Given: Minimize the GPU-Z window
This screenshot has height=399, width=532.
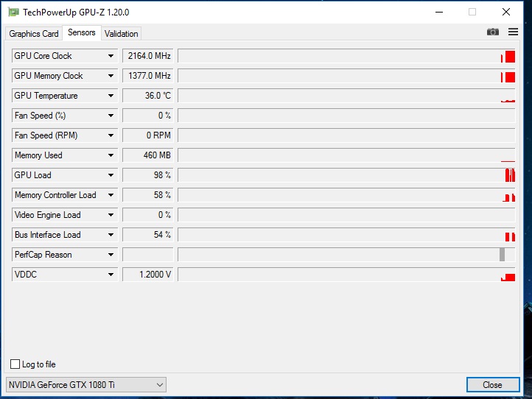Looking at the screenshot, I should (x=439, y=13).
